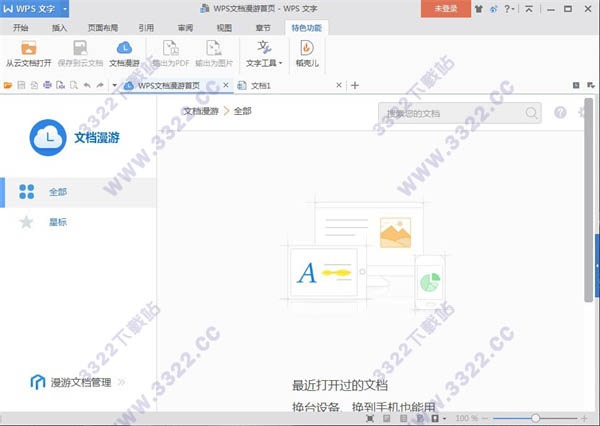Open the 开始 ribbon tab
Image resolution: width=600 pixels, height=426 pixels.
(x=21, y=28)
